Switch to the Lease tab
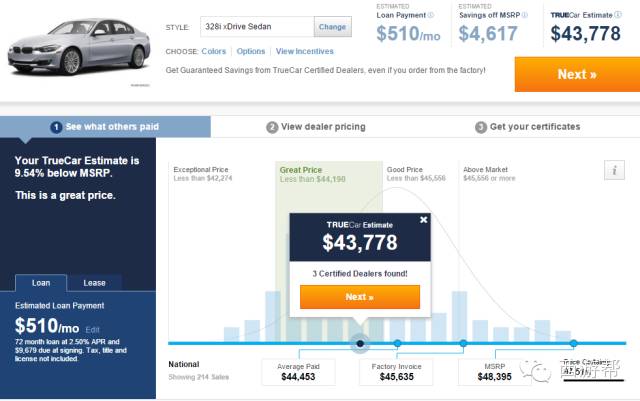 click(x=94, y=283)
